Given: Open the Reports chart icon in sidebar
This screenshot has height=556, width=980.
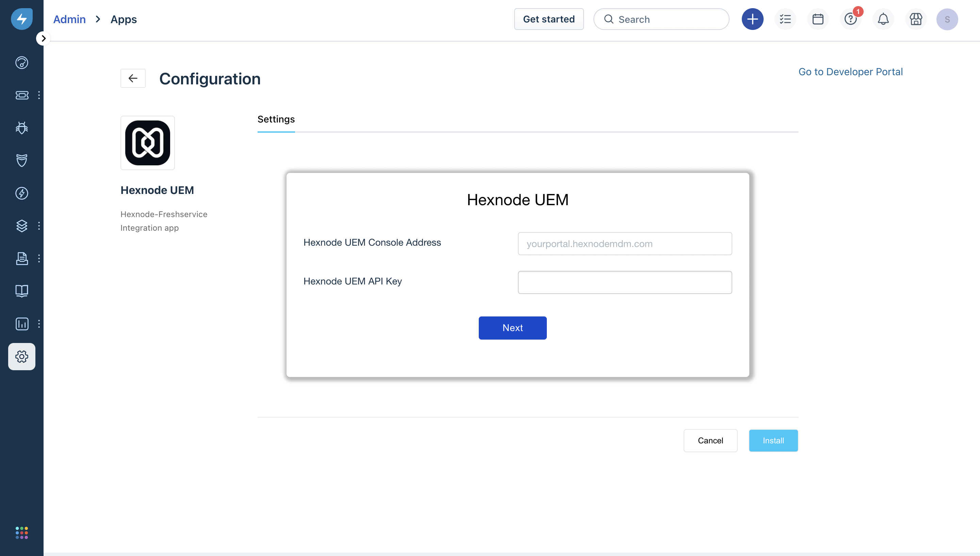Looking at the screenshot, I should click(x=22, y=324).
